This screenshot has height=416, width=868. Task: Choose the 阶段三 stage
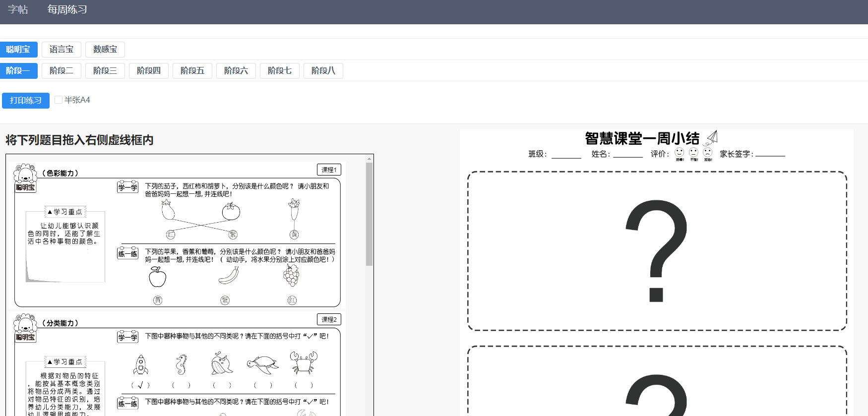105,71
